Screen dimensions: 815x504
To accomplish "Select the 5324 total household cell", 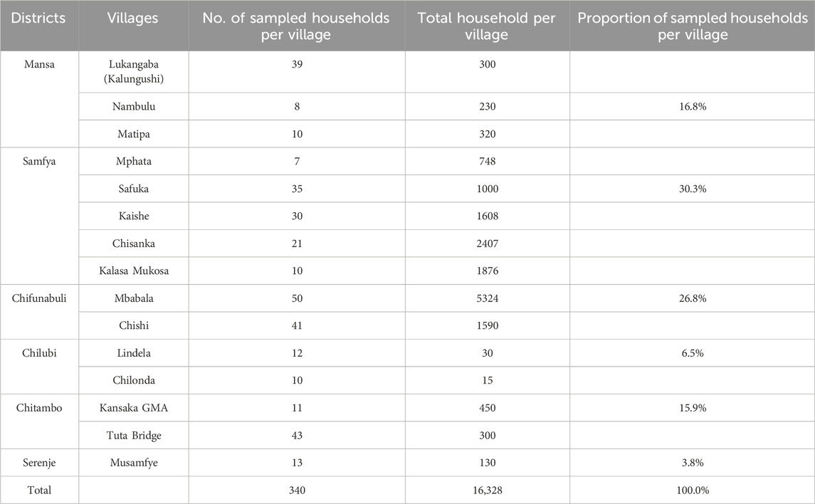I will [487, 298].
